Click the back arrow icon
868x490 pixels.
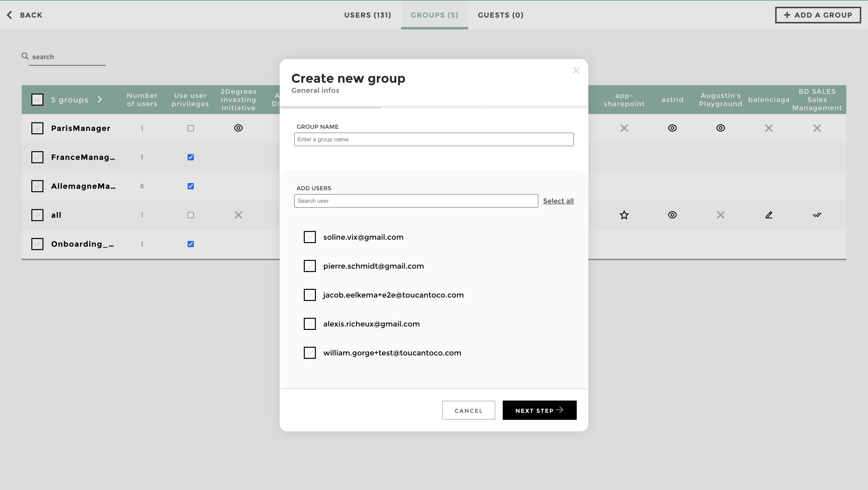10,15
